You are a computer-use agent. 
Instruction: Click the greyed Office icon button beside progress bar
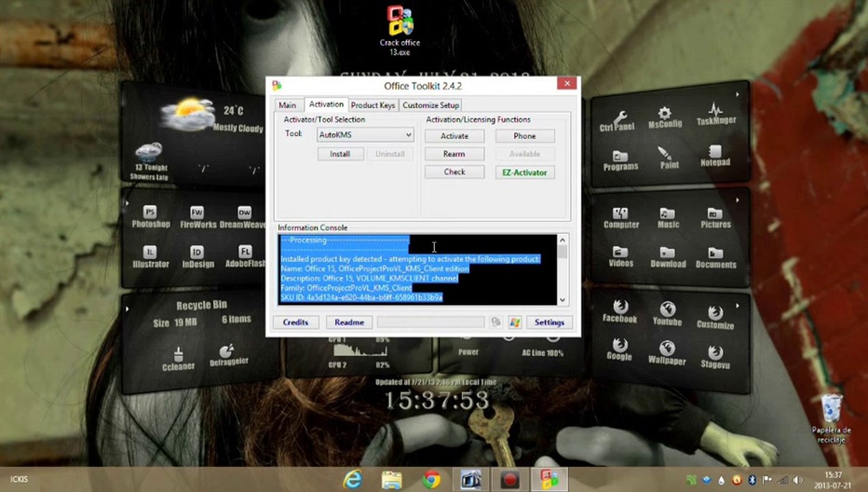click(496, 322)
